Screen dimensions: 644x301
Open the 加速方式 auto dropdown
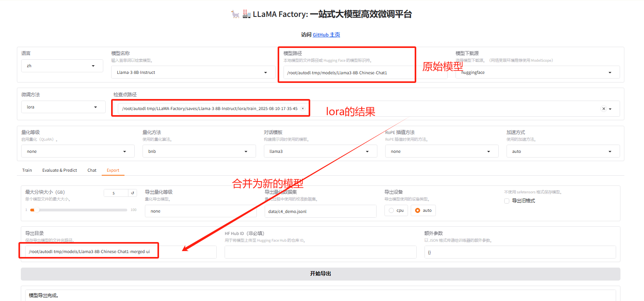coord(563,151)
